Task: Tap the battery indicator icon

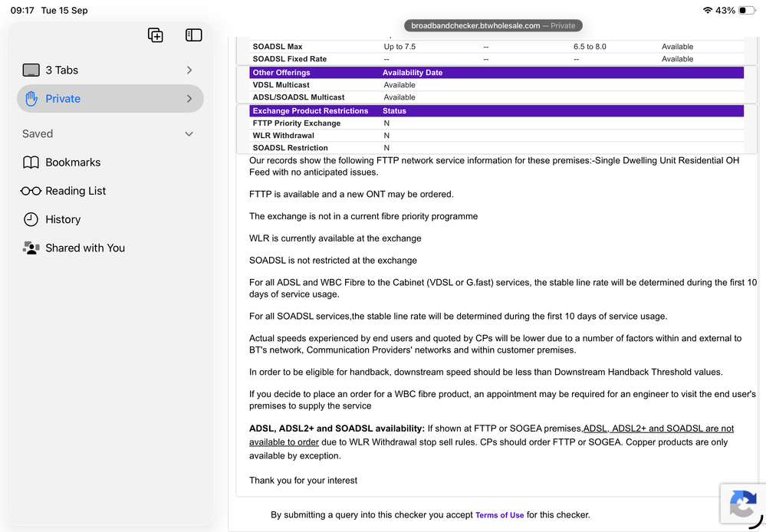Action: (x=747, y=10)
